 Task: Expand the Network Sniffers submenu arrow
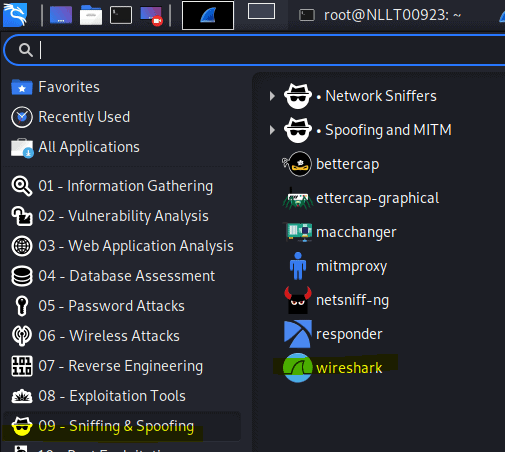coord(272,96)
